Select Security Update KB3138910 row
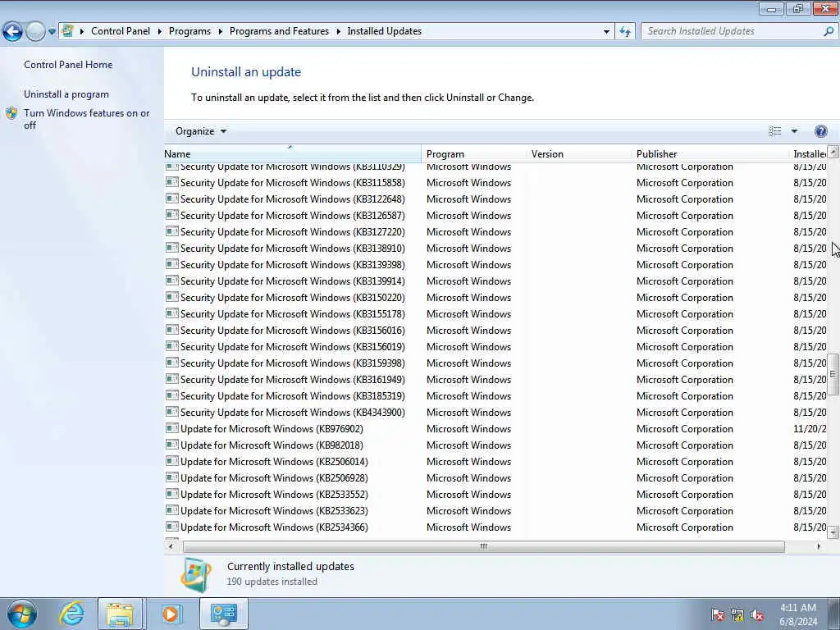 (x=495, y=249)
